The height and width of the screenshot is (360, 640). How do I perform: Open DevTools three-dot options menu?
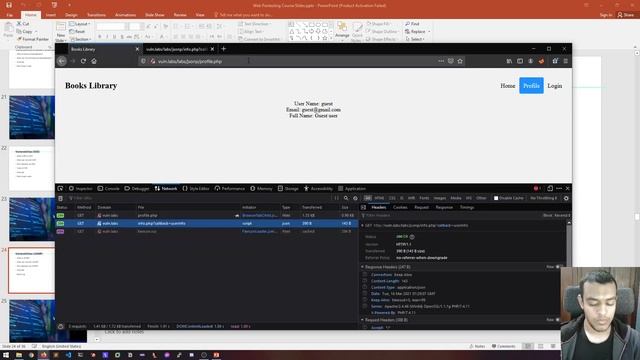click(559, 189)
